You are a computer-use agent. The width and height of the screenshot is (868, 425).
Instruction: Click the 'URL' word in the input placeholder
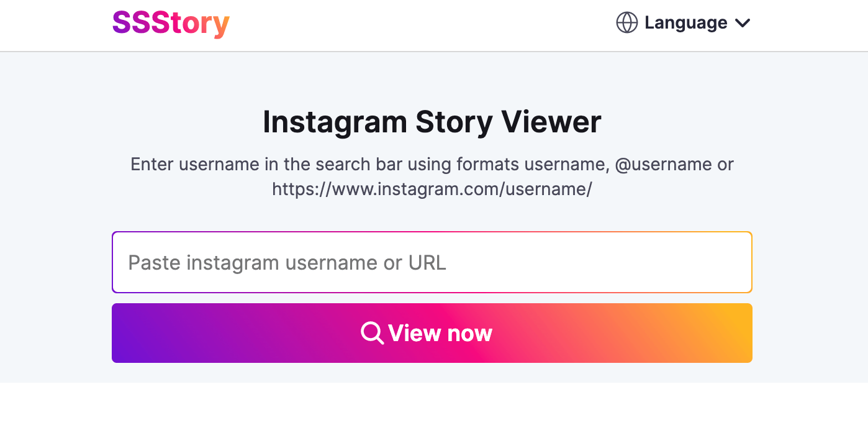(427, 263)
